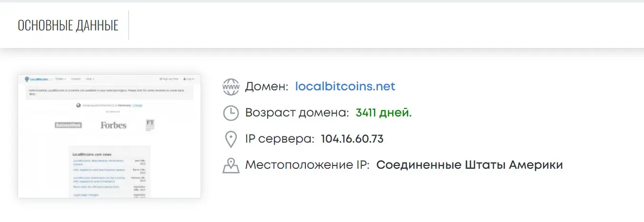644x222 pixels.
Task: Open the localbitcoins.net domain link
Action: click(345, 87)
